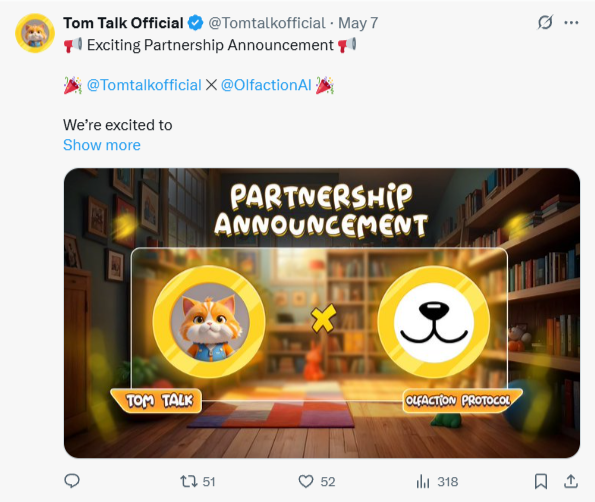Click the @Tomtalkofficial handle in header
This screenshot has width=595, height=502.
click(x=267, y=23)
